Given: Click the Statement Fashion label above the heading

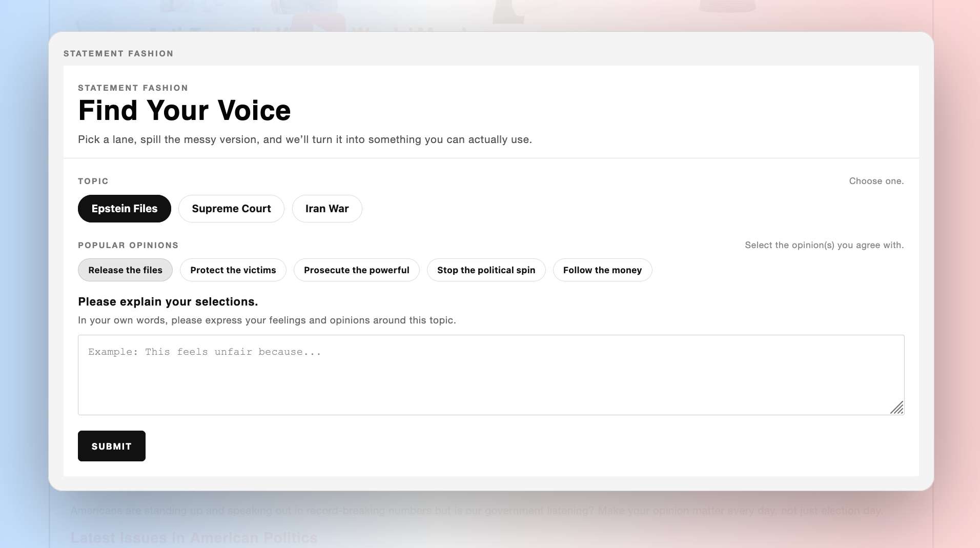Looking at the screenshot, I should pyautogui.click(x=133, y=88).
